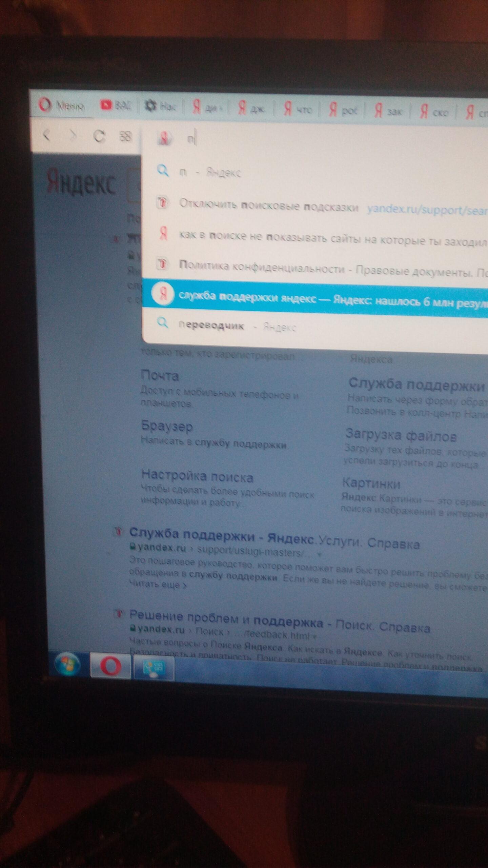The width and height of the screenshot is (488, 868).
Task: Open the Opera Menu button
Action: click(61, 105)
